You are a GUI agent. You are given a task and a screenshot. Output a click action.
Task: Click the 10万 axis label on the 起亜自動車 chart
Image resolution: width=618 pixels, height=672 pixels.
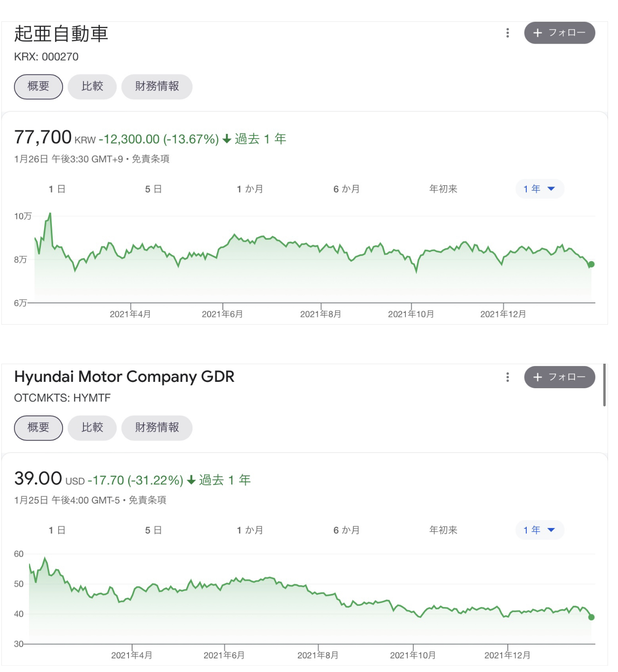tap(23, 216)
